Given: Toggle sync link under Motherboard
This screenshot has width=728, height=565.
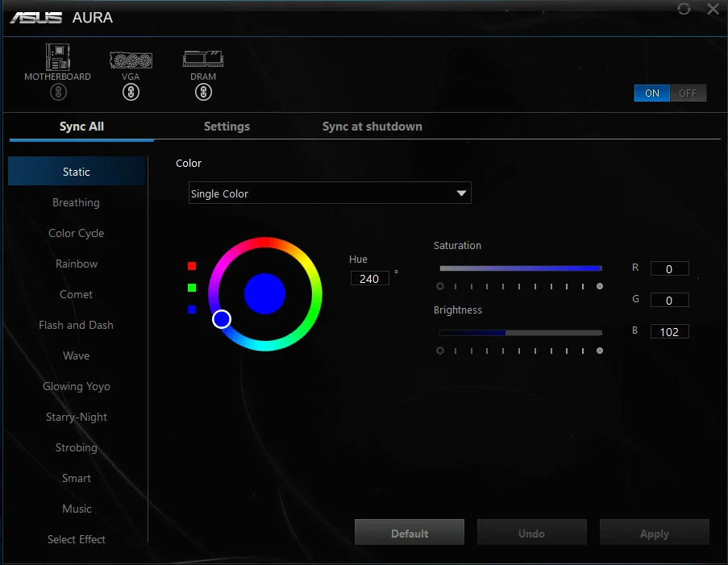Looking at the screenshot, I should pos(59,93).
